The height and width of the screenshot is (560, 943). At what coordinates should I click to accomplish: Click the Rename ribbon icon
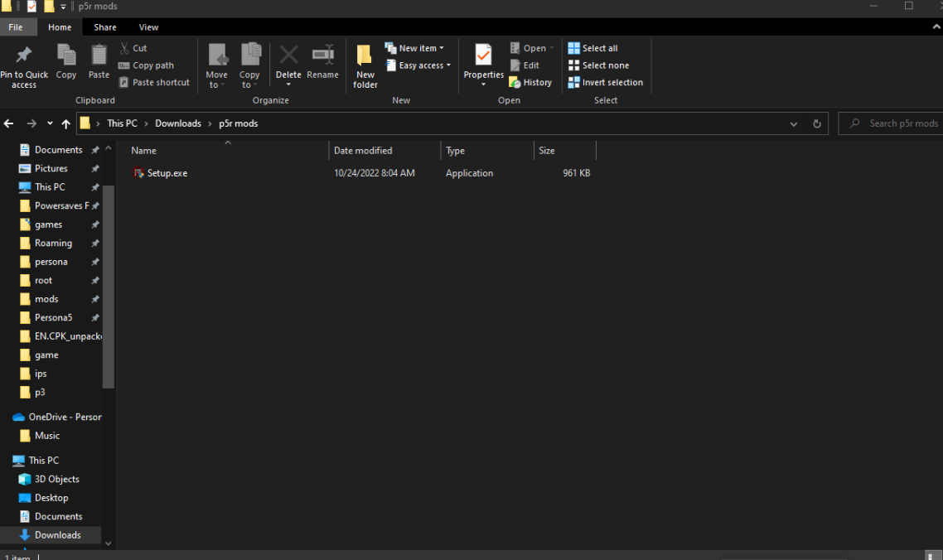click(322, 56)
